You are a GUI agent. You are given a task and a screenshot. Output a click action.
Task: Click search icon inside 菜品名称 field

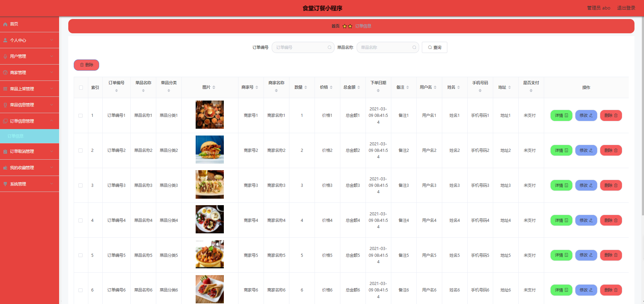point(414,48)
